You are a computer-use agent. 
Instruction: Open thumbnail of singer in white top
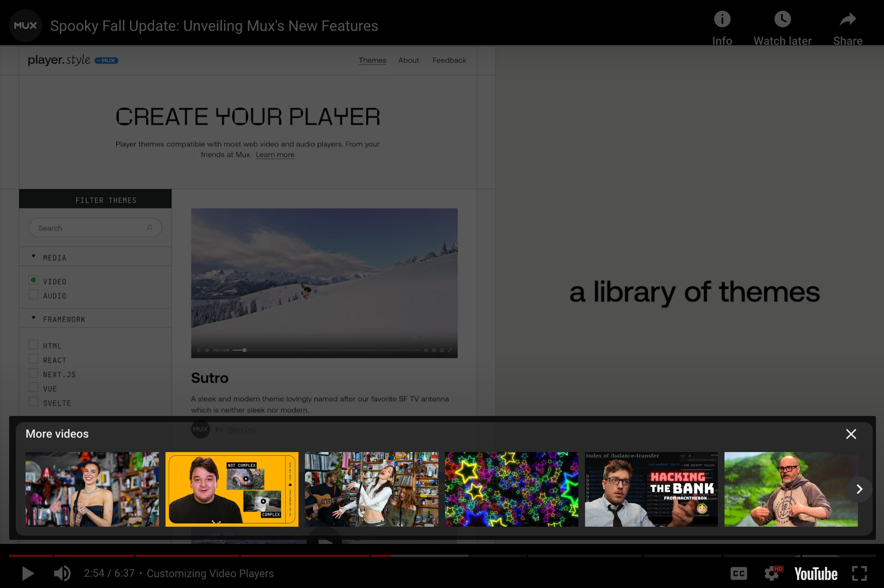372,489
